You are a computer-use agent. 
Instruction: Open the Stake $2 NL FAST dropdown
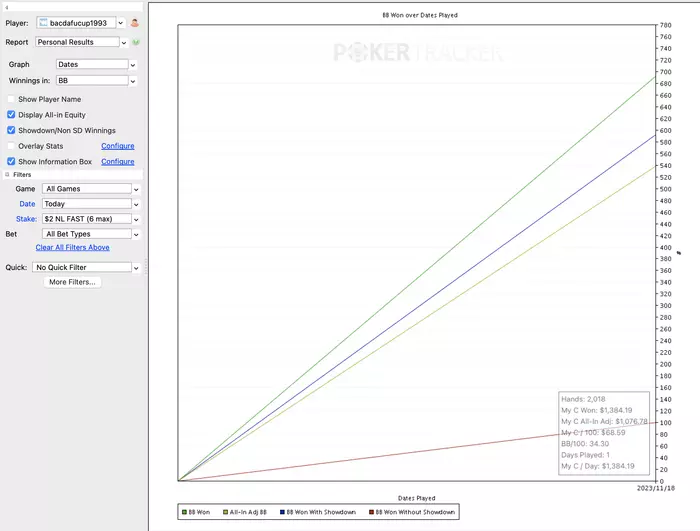pos(136,219)
